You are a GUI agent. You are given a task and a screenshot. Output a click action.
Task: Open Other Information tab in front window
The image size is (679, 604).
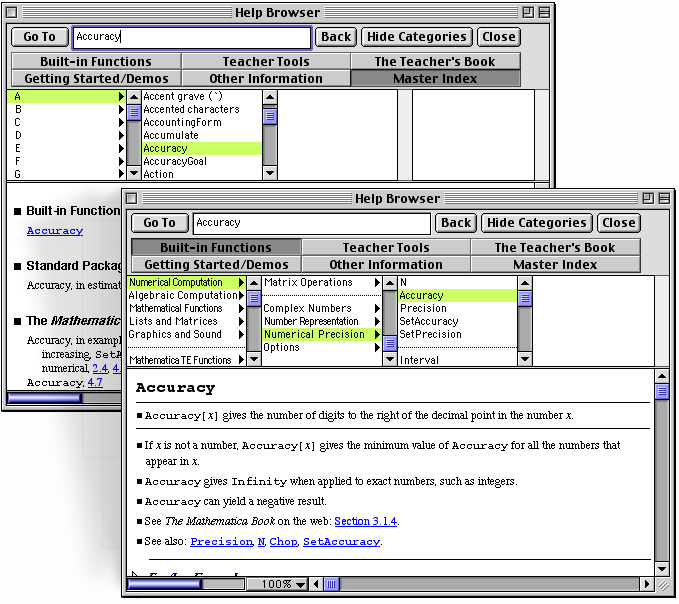click(x=386, y=264)
